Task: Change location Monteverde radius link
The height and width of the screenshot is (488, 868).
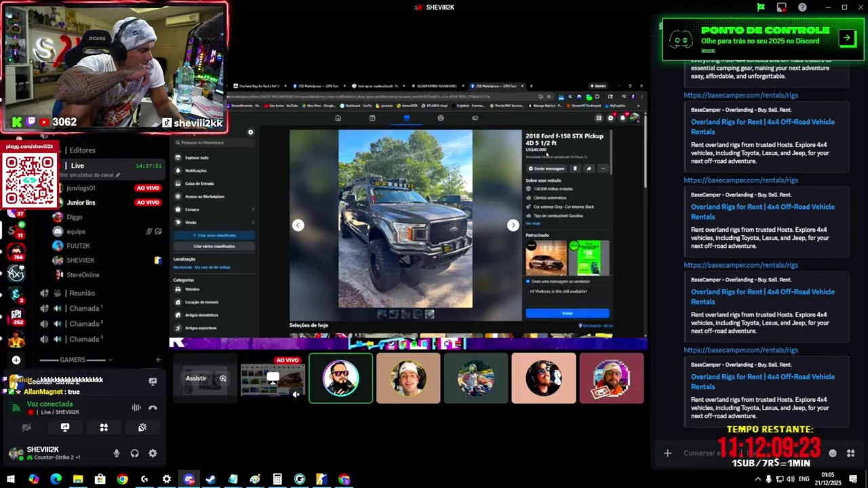Action: (x=201, y=267)
